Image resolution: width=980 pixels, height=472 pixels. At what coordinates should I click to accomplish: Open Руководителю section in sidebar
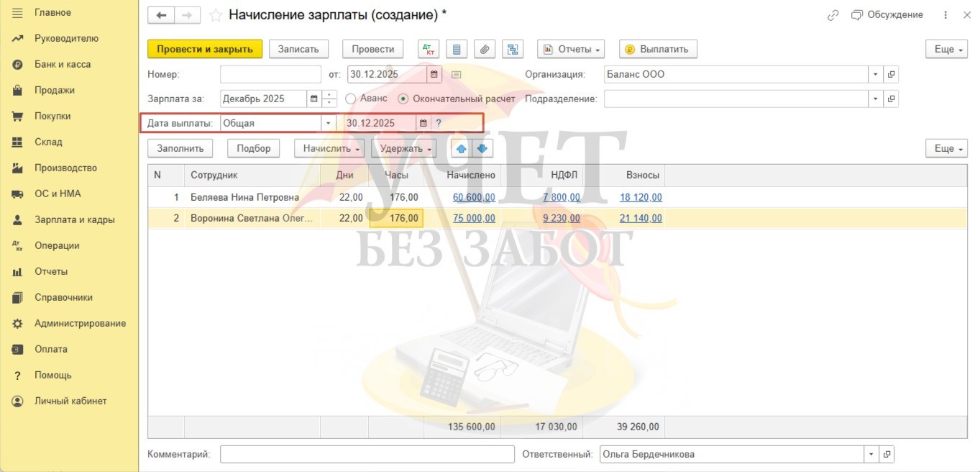pyautogui.click(x=66, y=38)
